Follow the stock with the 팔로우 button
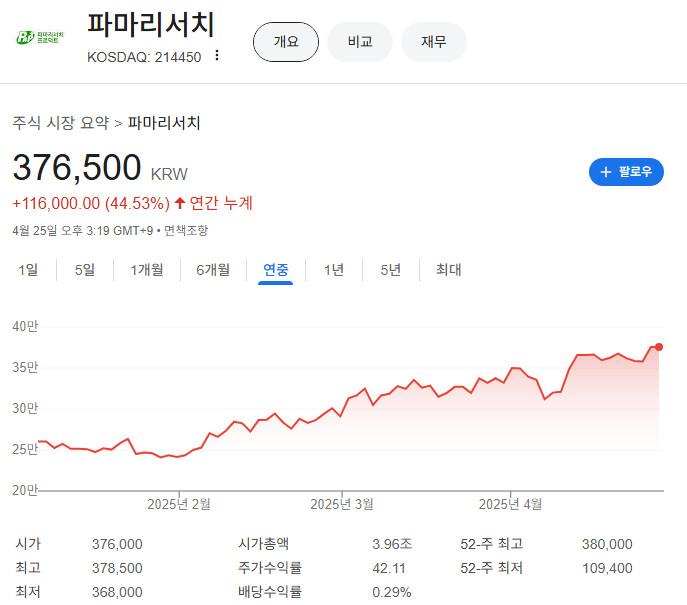This screenshot has width=687, height=605. click(626, 172)
